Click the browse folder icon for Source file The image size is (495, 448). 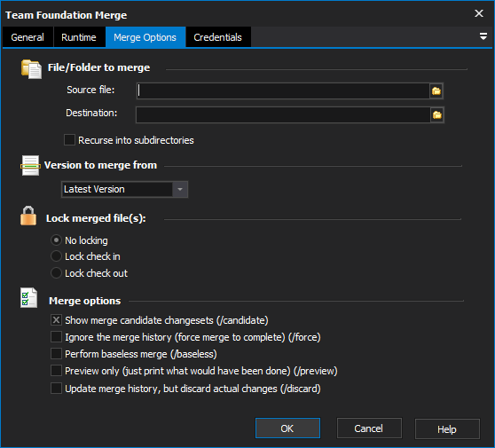point(436,90)
